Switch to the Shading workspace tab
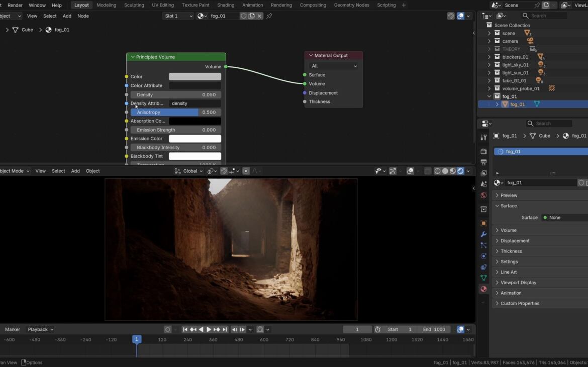 click(226, 5)
